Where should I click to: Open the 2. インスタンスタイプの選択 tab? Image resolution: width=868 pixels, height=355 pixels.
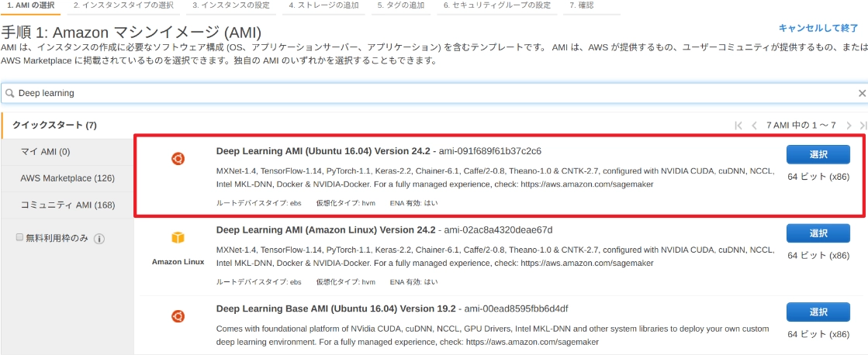pos(123,5)
